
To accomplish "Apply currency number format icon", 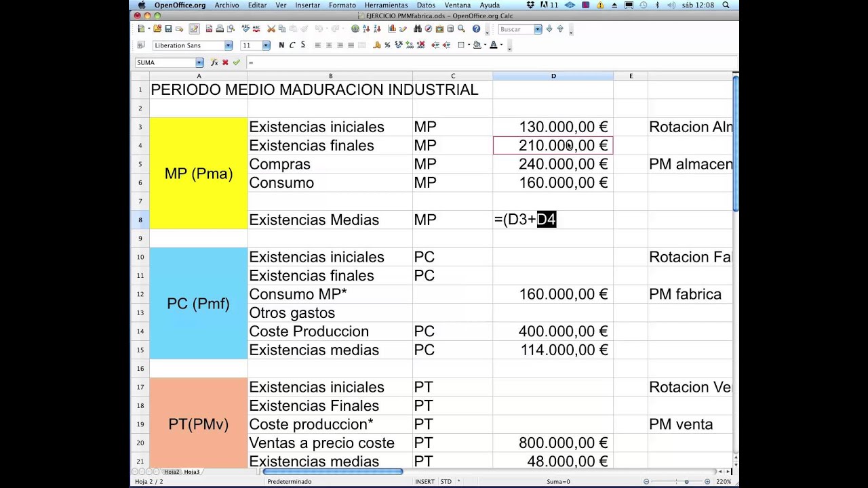I will [x=376, y=45].
